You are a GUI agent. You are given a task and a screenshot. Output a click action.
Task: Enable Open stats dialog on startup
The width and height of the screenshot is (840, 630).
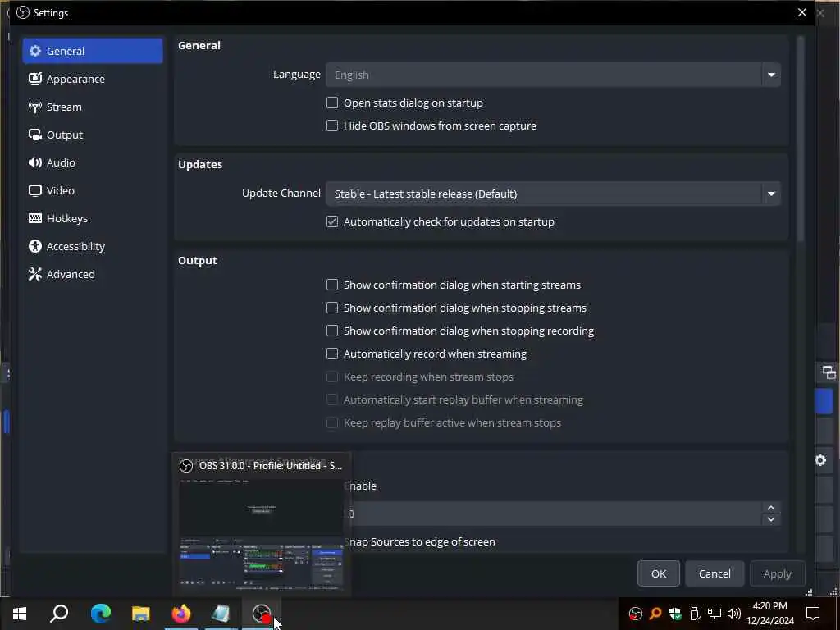coord(332,103)
